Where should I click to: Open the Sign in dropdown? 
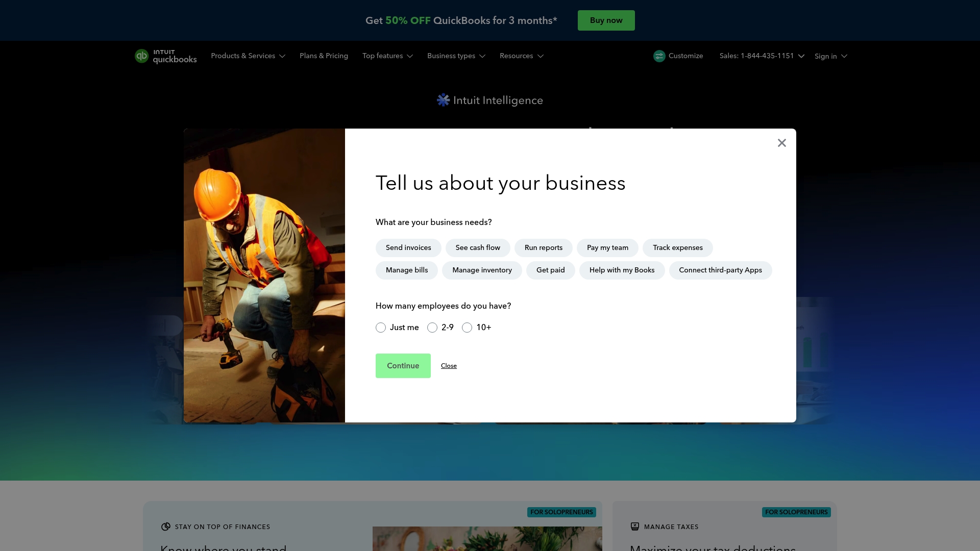tap(830, 56)
